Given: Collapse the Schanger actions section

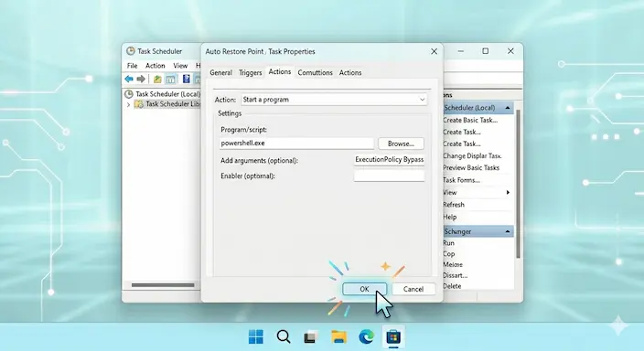Looking at the screenshot, I should click(508, 231).
